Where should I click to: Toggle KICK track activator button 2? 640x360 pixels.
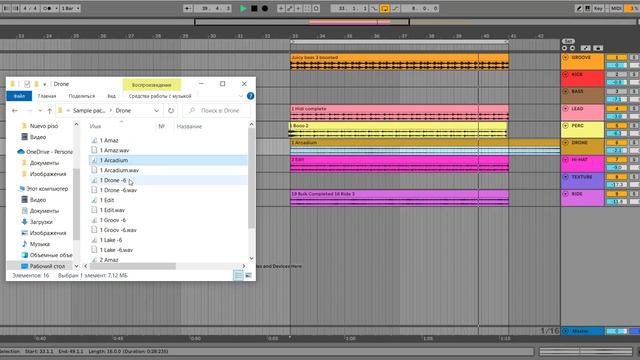[617, 74]
